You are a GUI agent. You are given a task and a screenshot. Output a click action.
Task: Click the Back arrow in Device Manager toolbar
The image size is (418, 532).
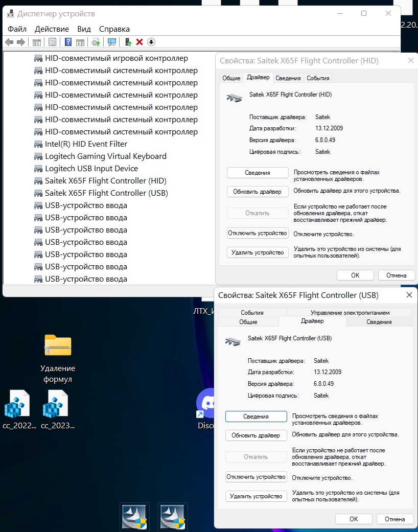click(x=10, y=42)
